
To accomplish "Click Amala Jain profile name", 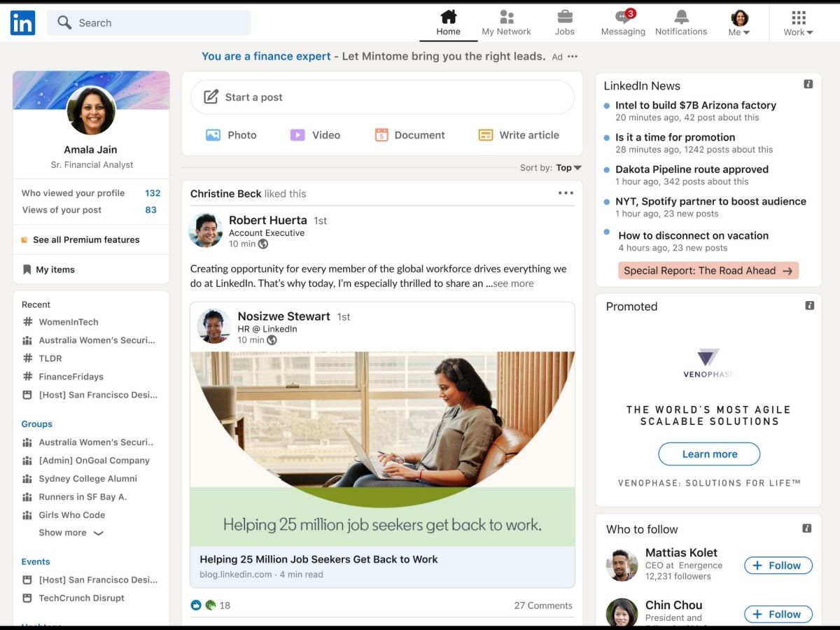I will point(91,150).
